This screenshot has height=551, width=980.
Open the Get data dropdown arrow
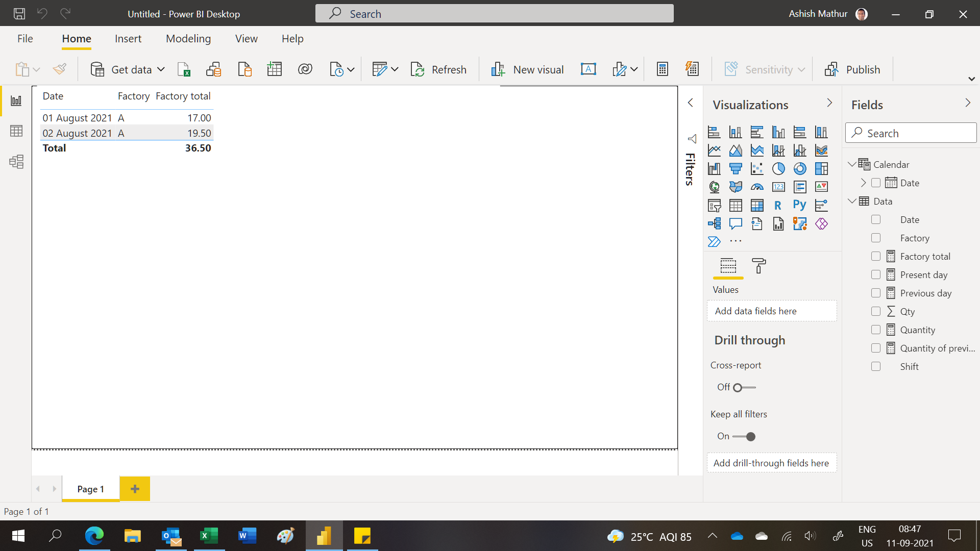pyautogui.click(x=161, y=69)
